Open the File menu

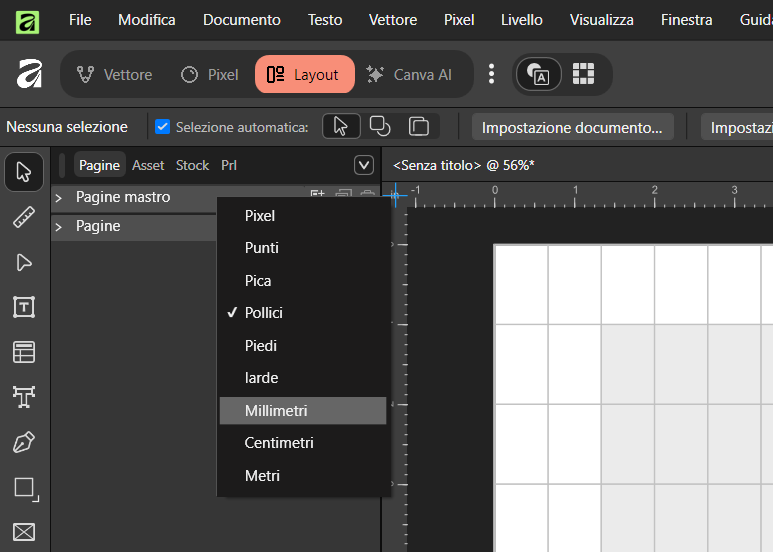(80, 20)
